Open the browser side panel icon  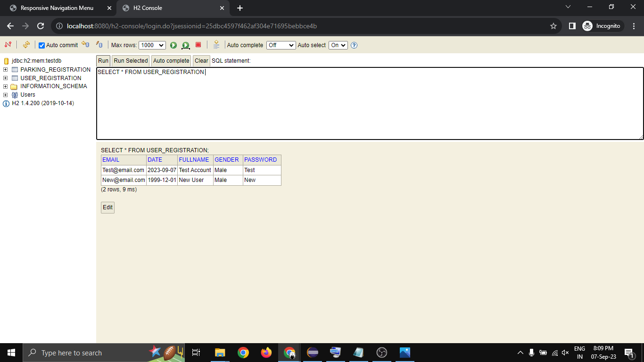point(572,26)
